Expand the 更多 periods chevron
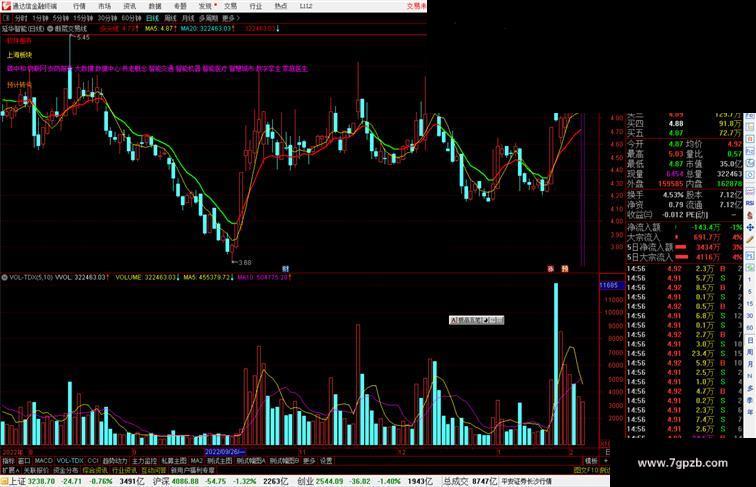The height and width of the screenshot is (487, 756). (x=231, y=18)
